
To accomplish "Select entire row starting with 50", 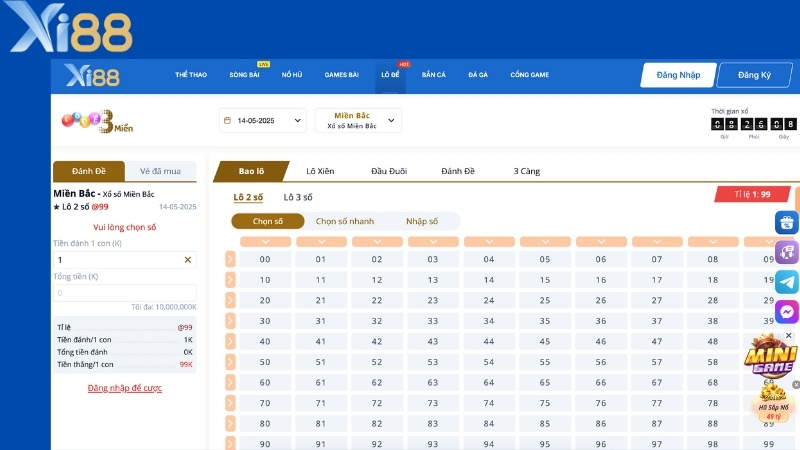I will click(230, 362).
